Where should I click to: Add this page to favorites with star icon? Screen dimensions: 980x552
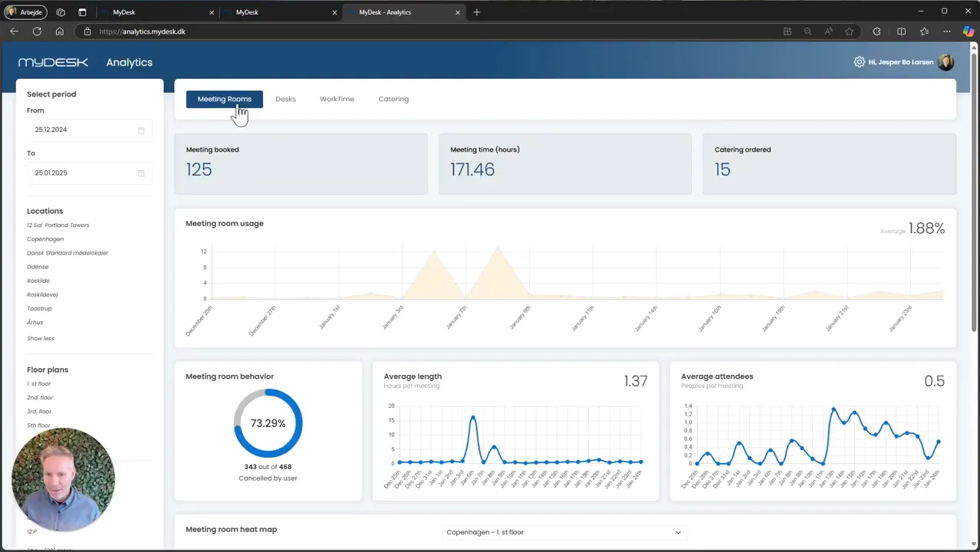point(849,31)
